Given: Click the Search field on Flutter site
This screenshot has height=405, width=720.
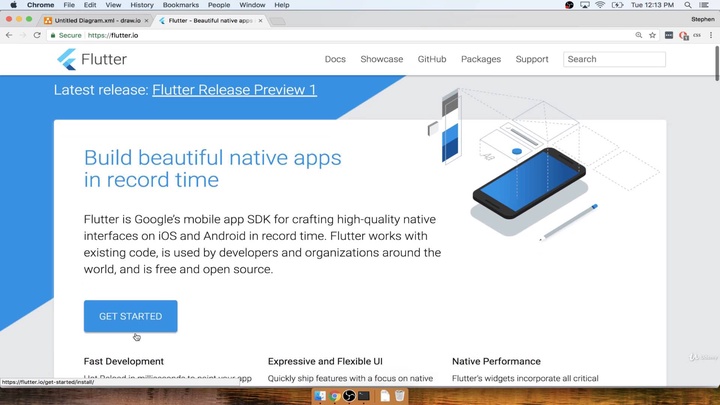Looking at the screenshot, I should (x=614, y=59).
